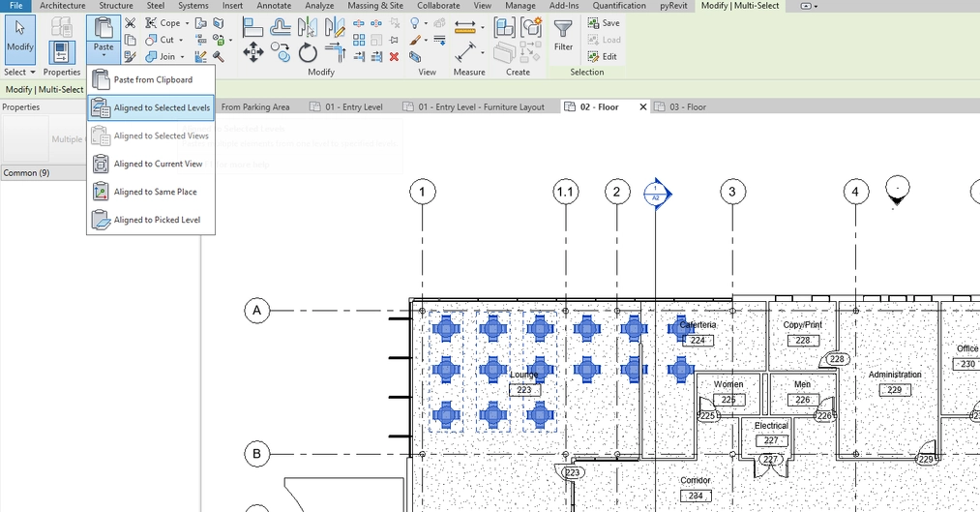Click Save selection button
This screenshot has width=980, height=512.
point(604,23)
